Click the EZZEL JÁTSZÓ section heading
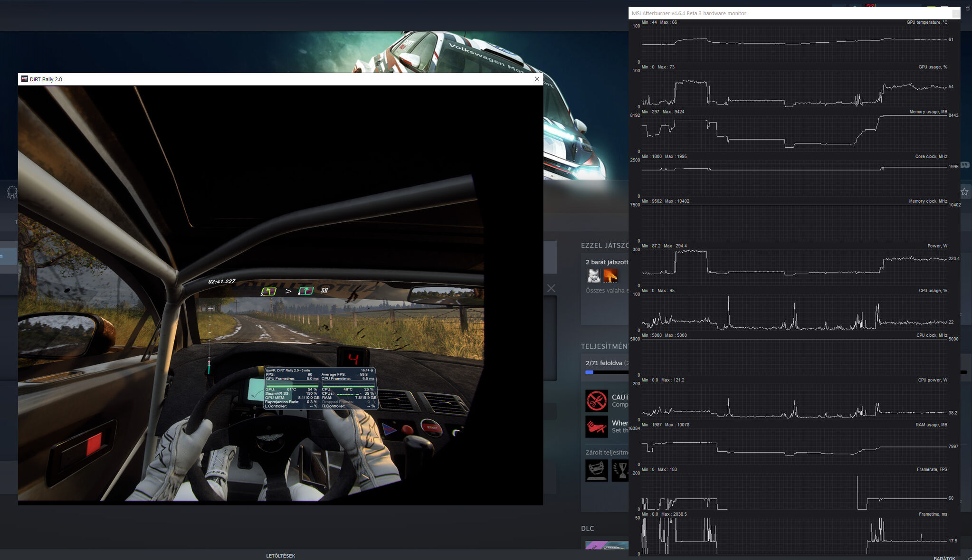Image resolution: width=972 pixels, height=560 pixels. 605,246
